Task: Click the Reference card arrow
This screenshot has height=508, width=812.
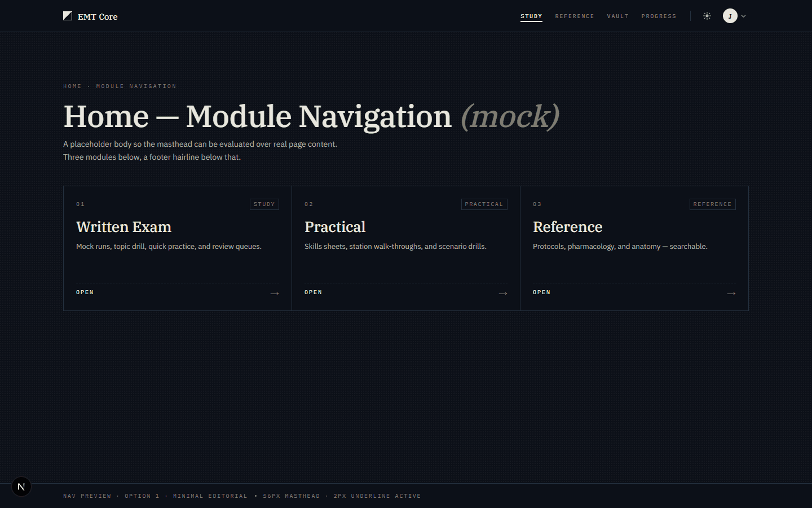Action: coord(731,294)
